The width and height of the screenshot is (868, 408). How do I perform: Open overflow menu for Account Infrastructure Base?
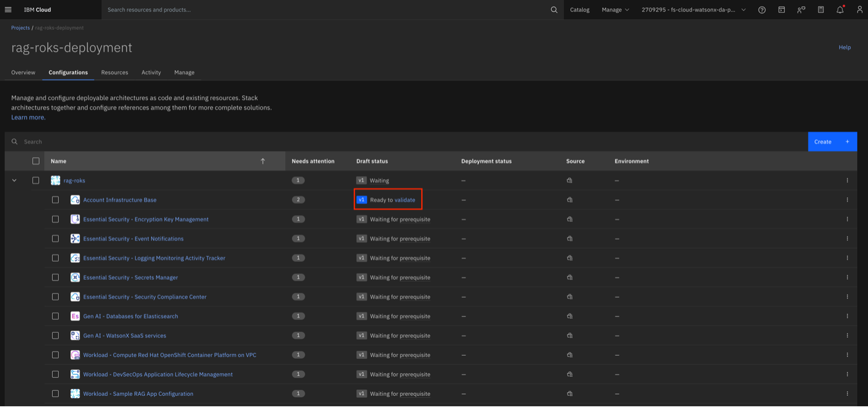[x=847, y=200]
